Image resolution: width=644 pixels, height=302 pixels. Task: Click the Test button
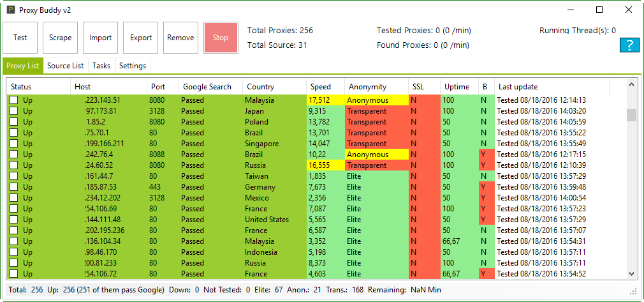click(x=20, y=38)
